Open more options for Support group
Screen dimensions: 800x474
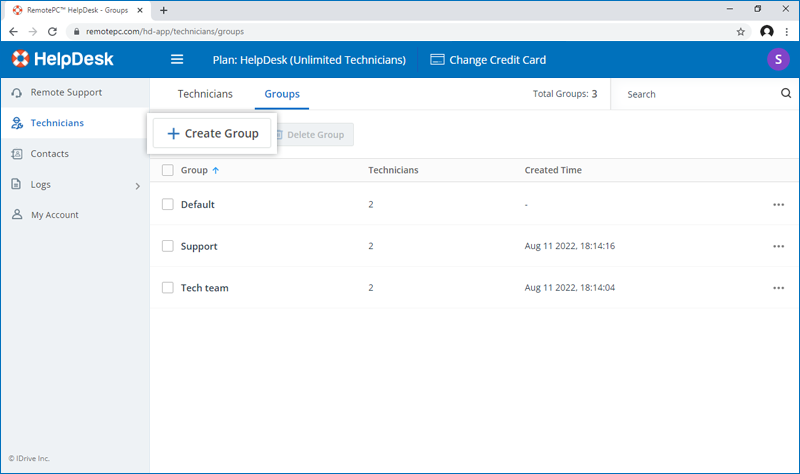[778, 246]
